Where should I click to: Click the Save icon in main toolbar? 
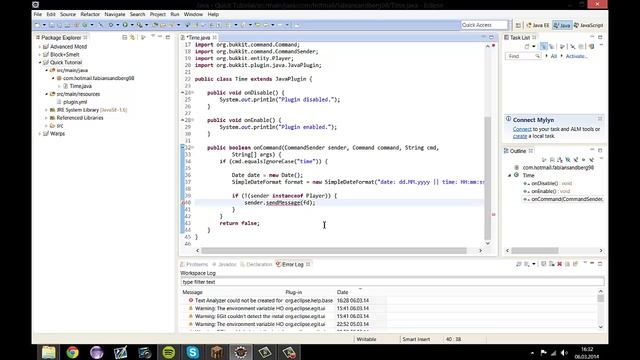click(x=52, y=25)
